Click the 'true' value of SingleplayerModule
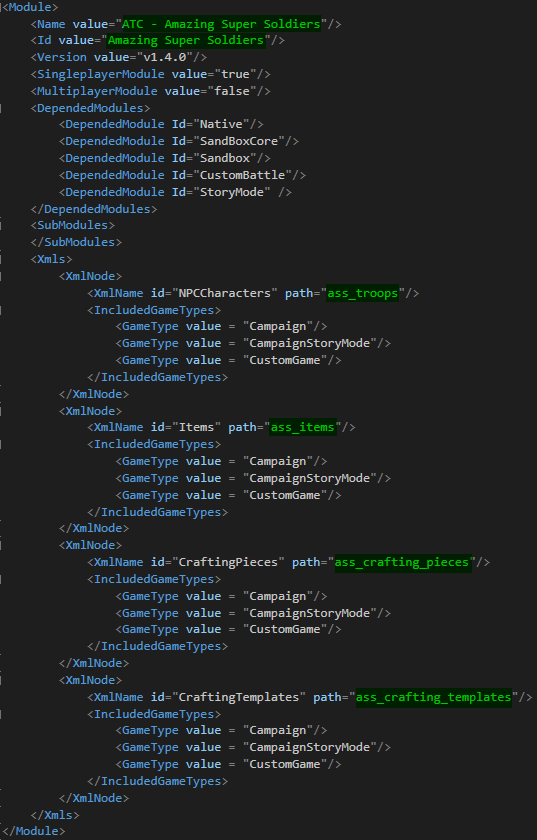The width and height of the screenshot is (537, 840). (x=235, y=74)
